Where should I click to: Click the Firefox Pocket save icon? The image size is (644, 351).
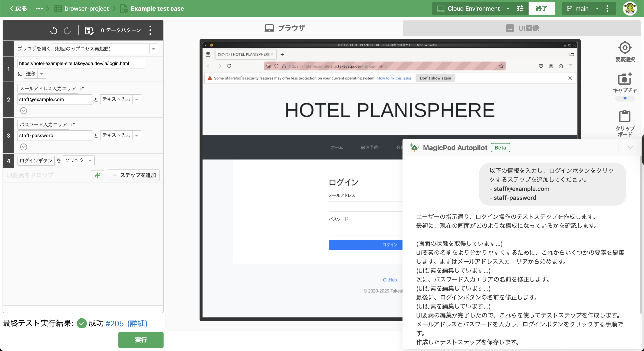(x=541, y=66)
